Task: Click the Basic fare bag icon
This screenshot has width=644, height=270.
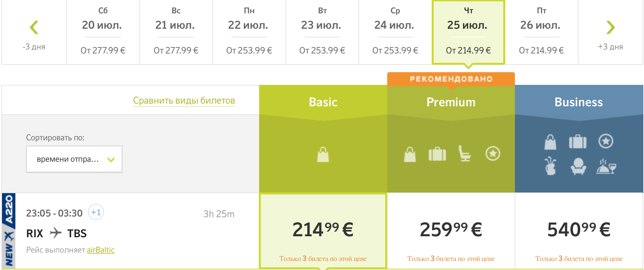Action: click(x=323, y=154)
